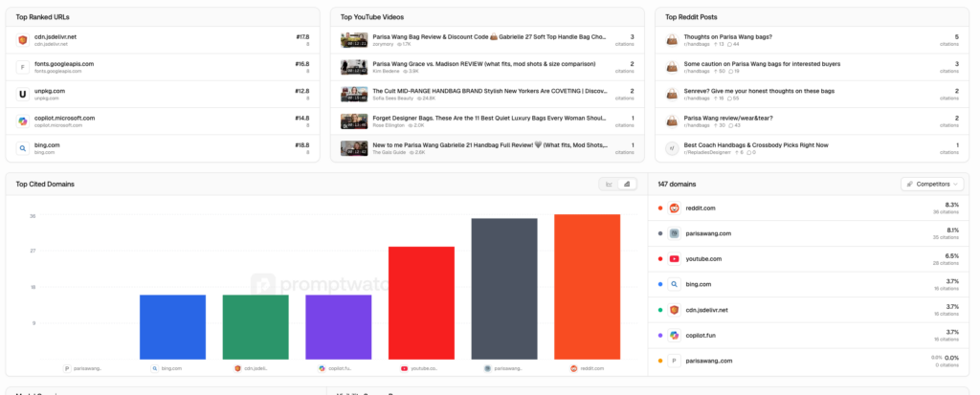The image size is (980, 395).
Task: Select the 'fonts.googleapis.com' name in Top Ranked URLs
Action: tap(64, 64)
